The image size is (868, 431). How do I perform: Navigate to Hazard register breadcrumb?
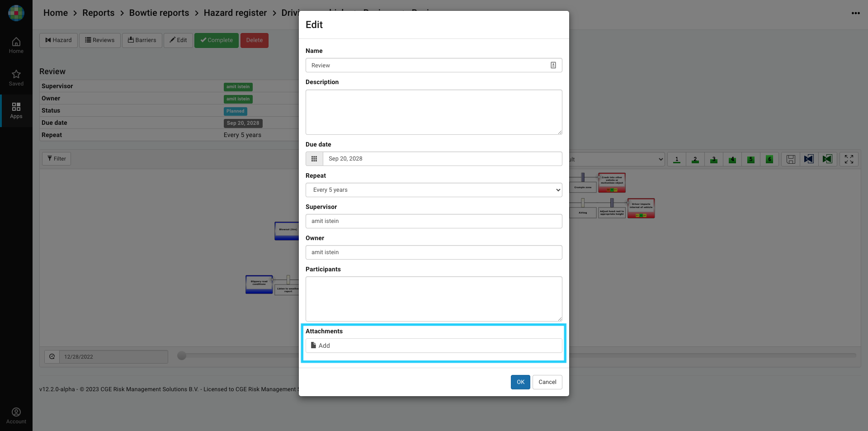(235, 13)
